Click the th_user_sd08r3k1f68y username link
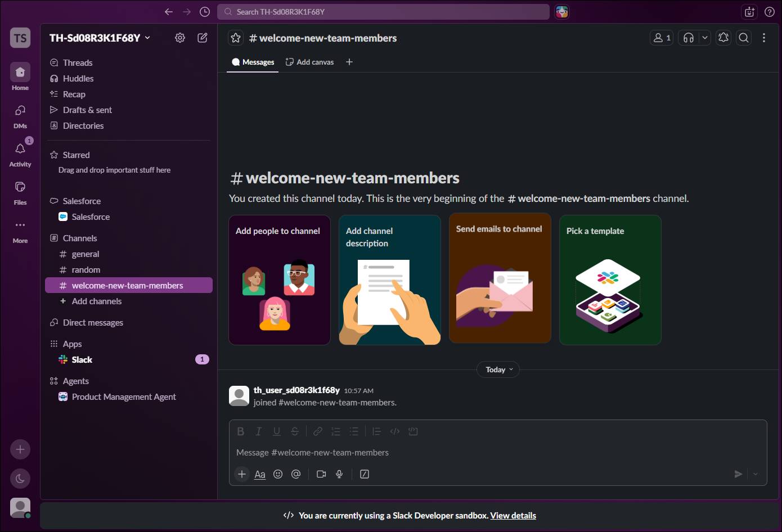 coord(296,390)
